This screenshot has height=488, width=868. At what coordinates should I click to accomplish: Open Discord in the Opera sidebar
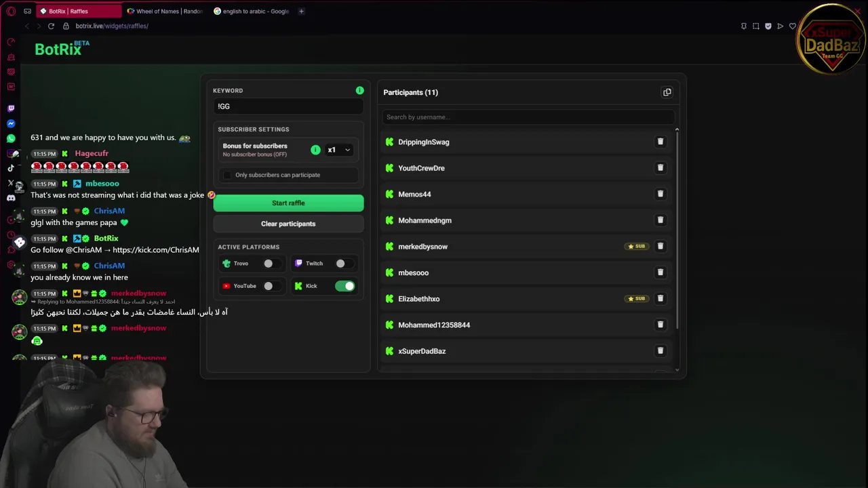tap(11, 198)
